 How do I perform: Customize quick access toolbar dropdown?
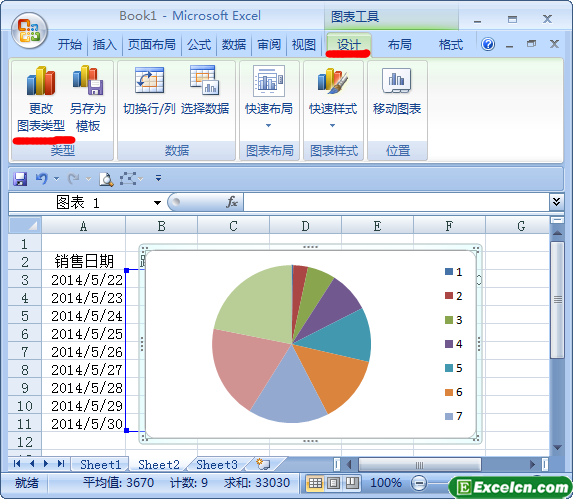(158, 178)
